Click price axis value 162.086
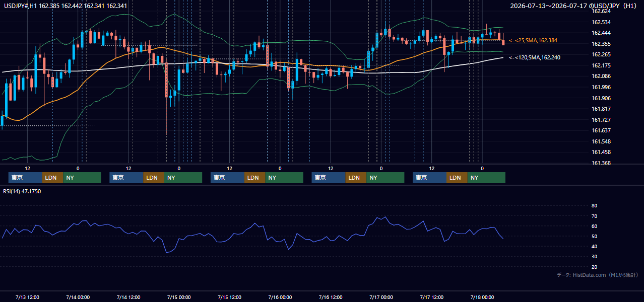644x302 pixels. 601,76
